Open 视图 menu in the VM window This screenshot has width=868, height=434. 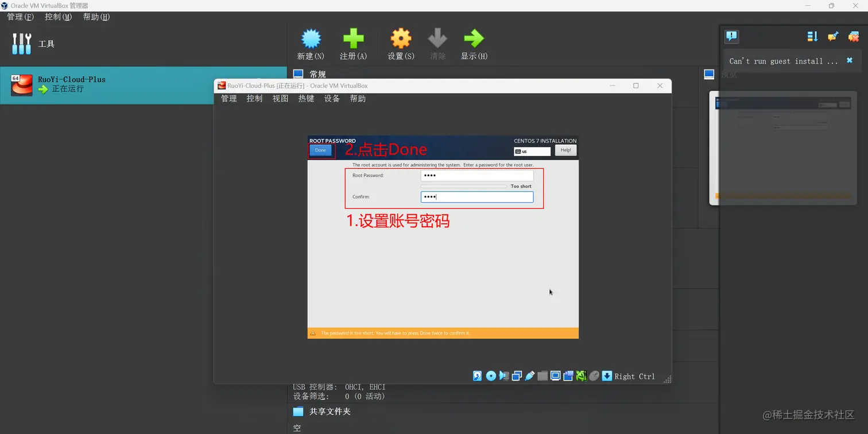pyautogui.click(x=280, y=99)
